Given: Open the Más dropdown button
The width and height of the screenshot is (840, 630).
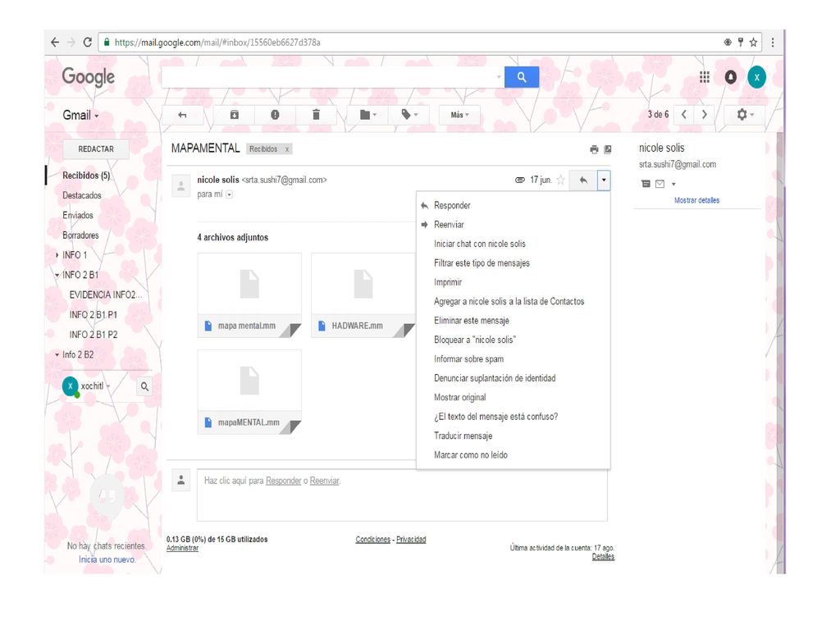Looking at the screenshot, I should point(459,115).
